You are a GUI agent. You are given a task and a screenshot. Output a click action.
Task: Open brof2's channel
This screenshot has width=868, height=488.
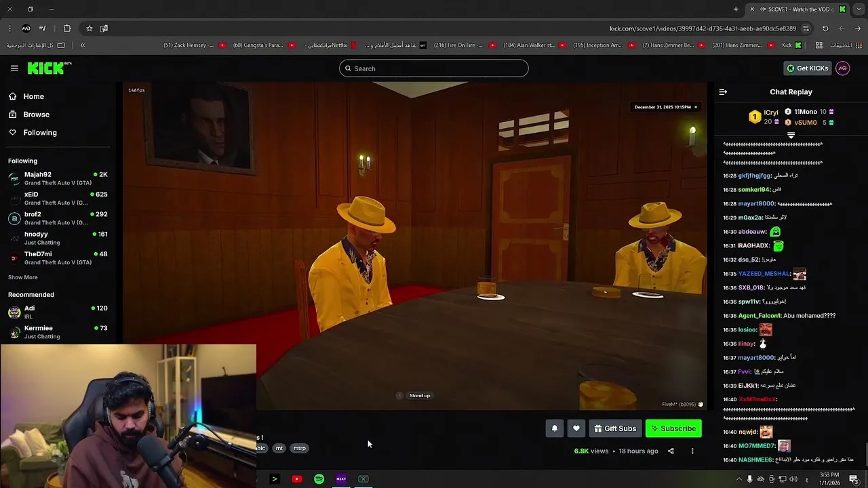pos(58,218)
